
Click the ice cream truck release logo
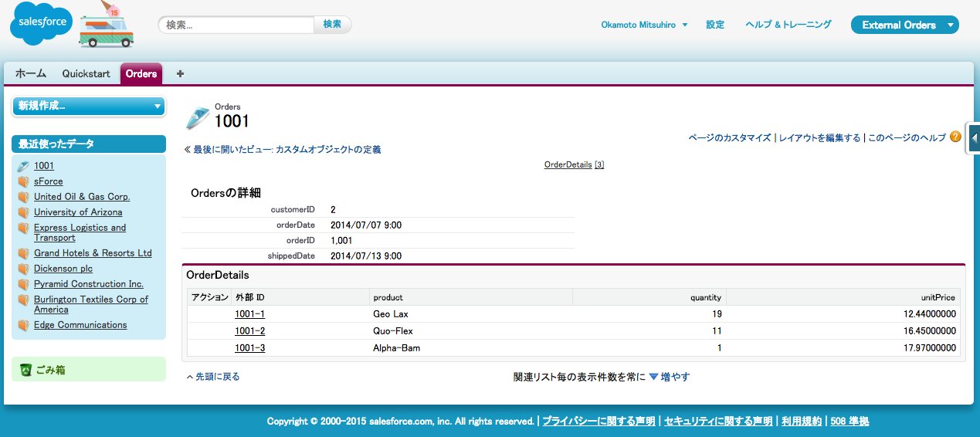coord(106,24)
